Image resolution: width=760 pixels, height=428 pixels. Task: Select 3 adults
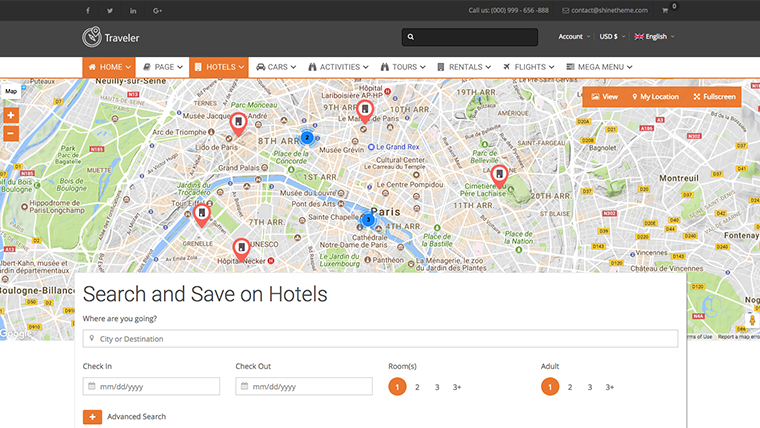[x=589, y=387]
